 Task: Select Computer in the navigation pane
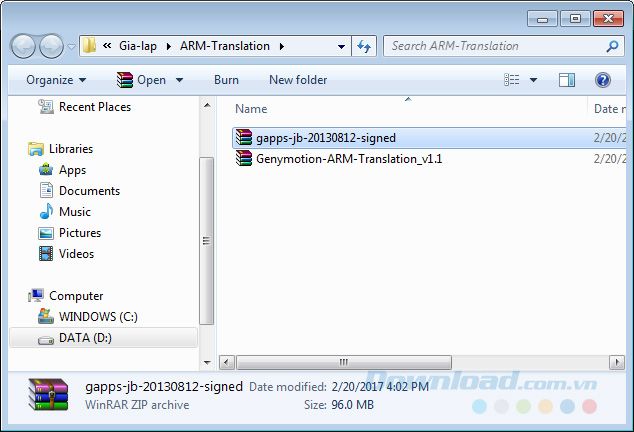[x=76, y=296]
